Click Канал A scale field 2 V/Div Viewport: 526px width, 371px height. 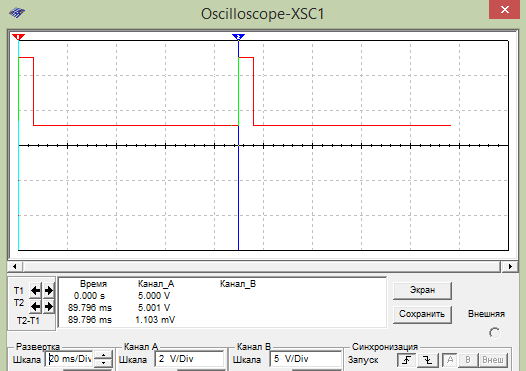click(x=190, y=359)
